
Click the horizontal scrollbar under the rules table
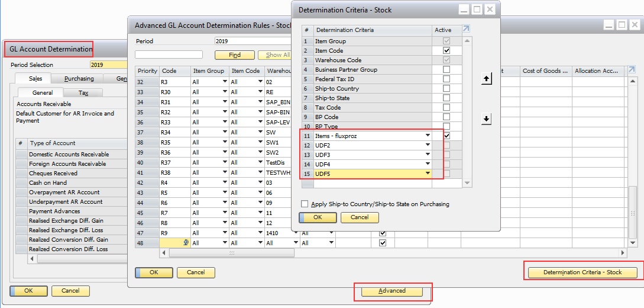click(x=232, y=253)
